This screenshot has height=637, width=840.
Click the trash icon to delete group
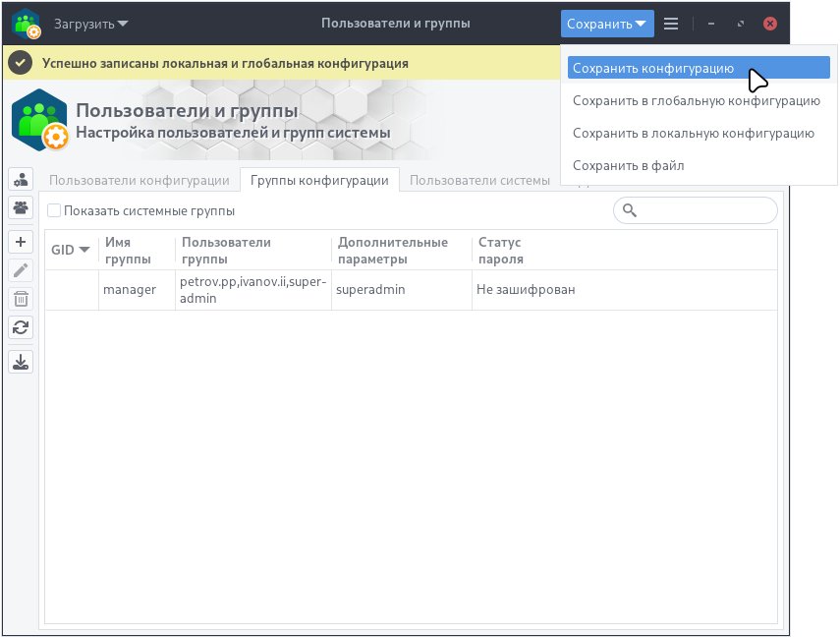pos(20,299)
